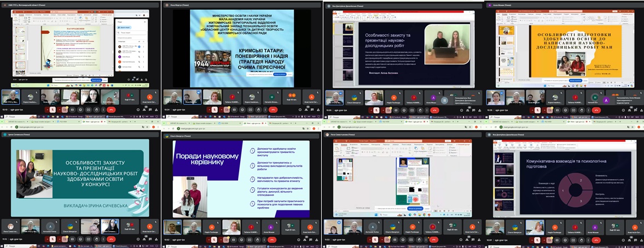Screen dimensions: 644x248
Task: Open Windows Start below Ірина Сичевська's presentation
Action: click(3, 245)
